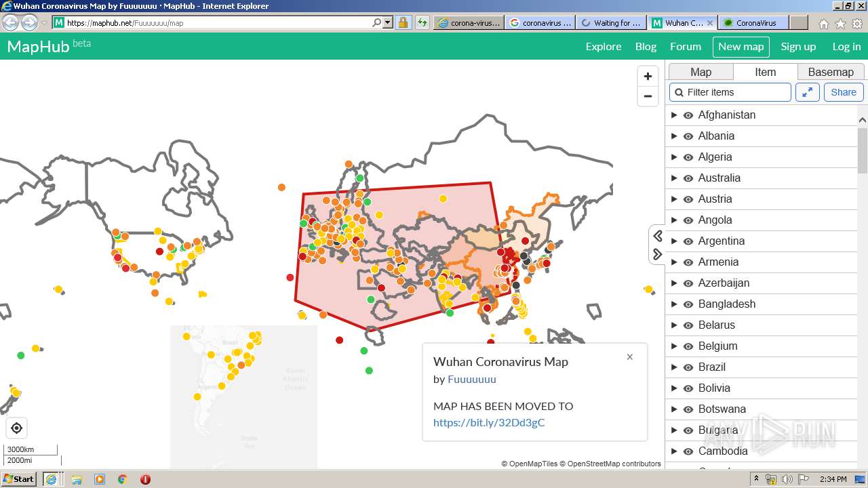This screenshot has height=488, width=868.
Task: Open the Favorites star icon
Action: [840, 24]
